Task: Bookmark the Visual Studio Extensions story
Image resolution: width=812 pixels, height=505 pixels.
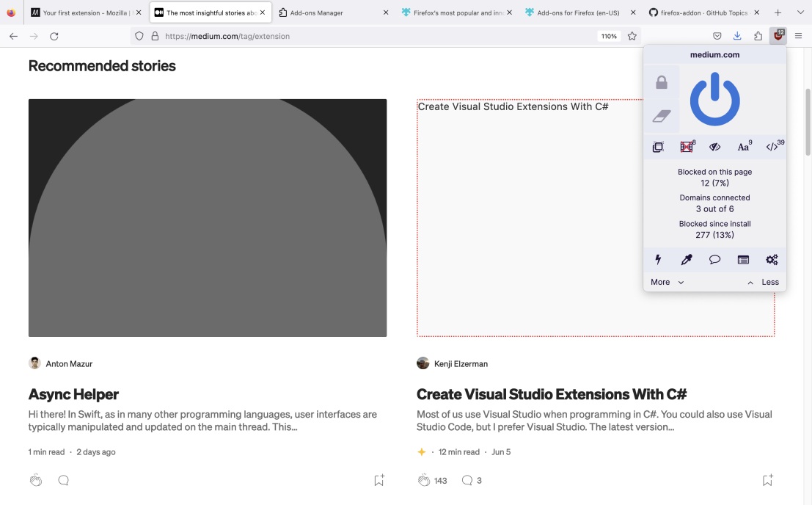Action: point(767,480)
